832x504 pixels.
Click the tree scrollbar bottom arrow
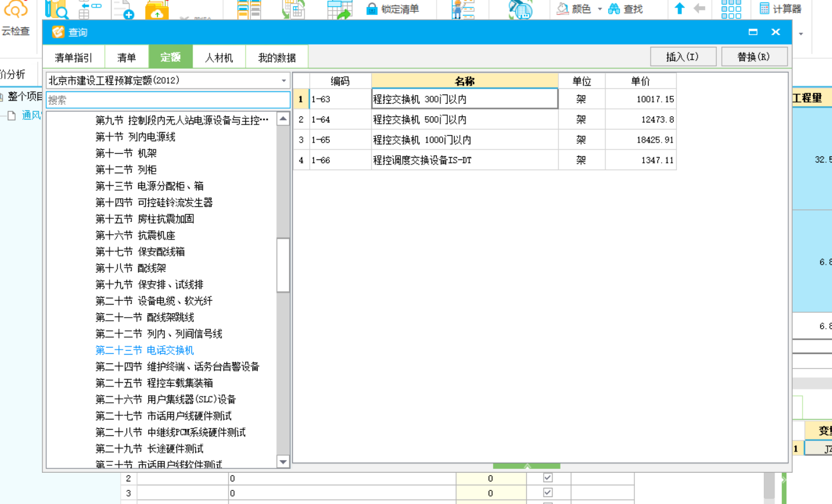pos(283,462)
